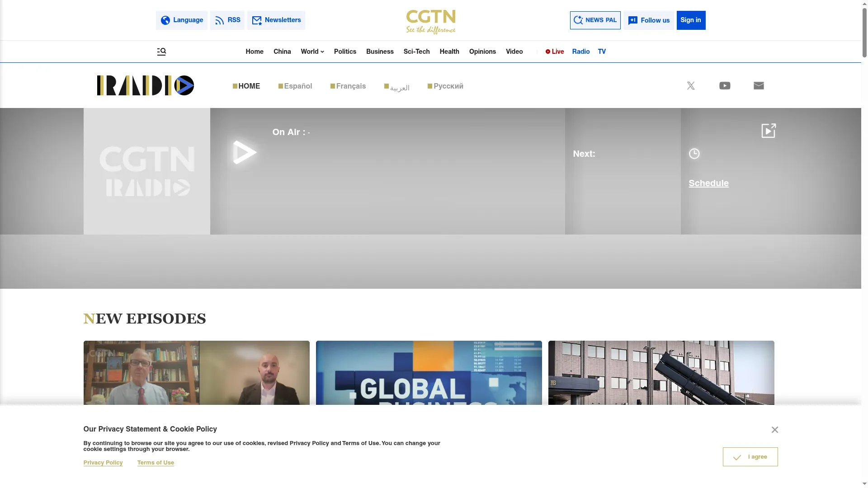Select the HOME radio tab
The height and width of the screenshot is (488, 868).
246,86
